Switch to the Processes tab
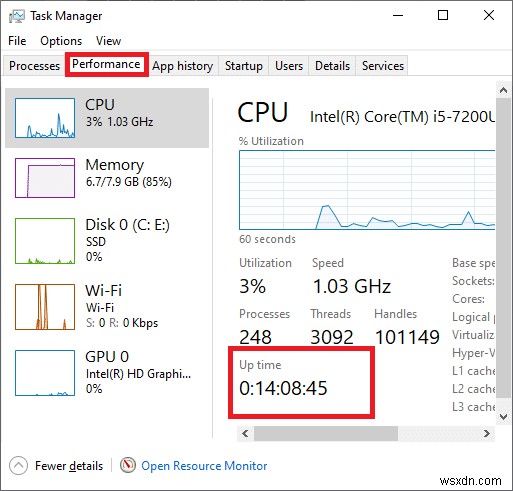 (x=34, y=66)
